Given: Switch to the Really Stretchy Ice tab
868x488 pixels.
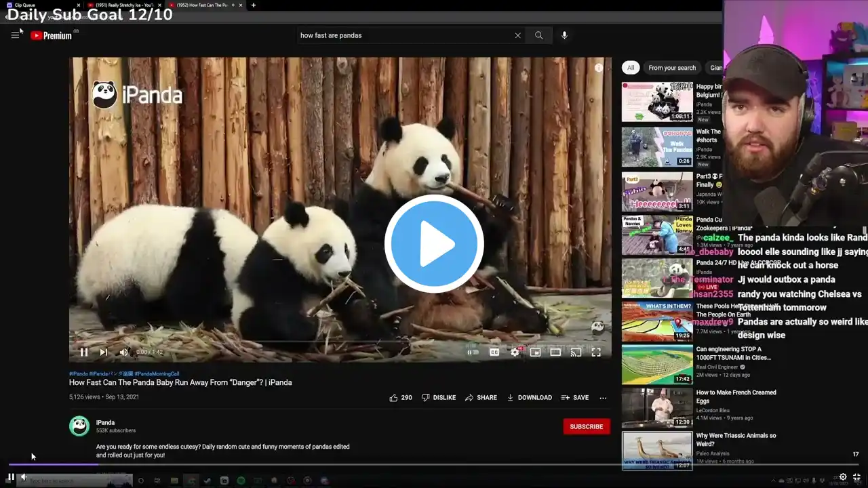Looking at the screenshot, I should pos(122,5).
